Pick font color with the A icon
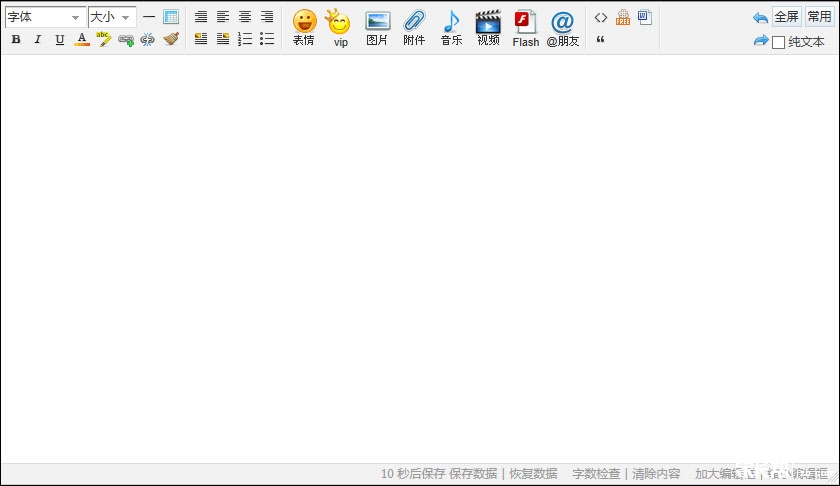Viewport: 840px width, 486px height. pos(82,40)
